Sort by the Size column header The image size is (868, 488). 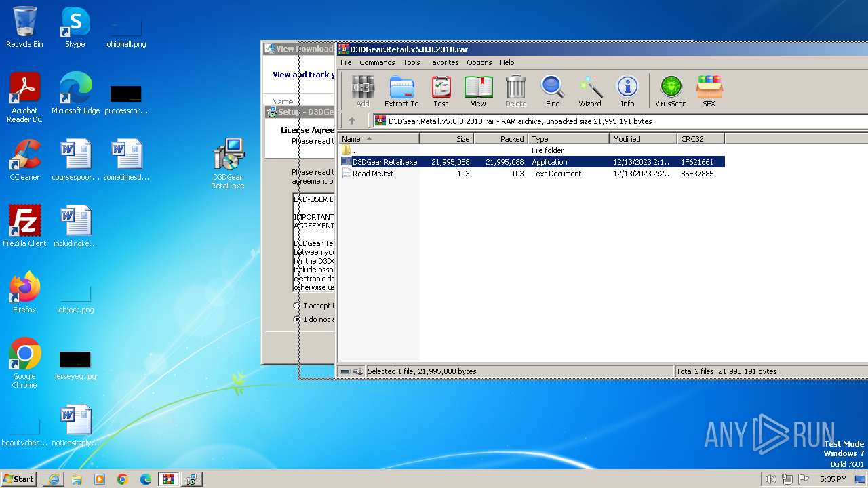tap(446, 139)
